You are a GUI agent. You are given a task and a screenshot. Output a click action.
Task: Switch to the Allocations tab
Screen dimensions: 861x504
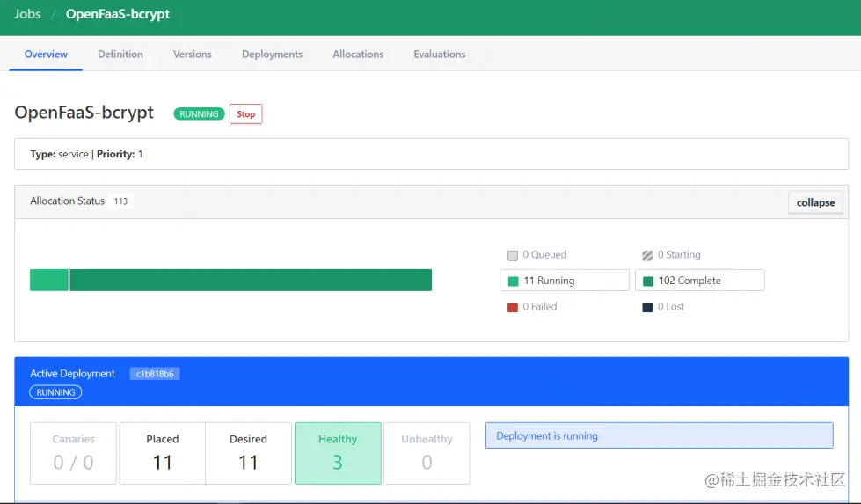pos(358,54)
